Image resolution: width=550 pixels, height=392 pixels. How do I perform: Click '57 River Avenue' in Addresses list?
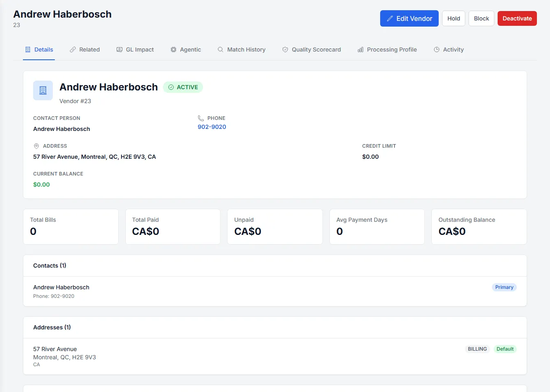point(55,349)
